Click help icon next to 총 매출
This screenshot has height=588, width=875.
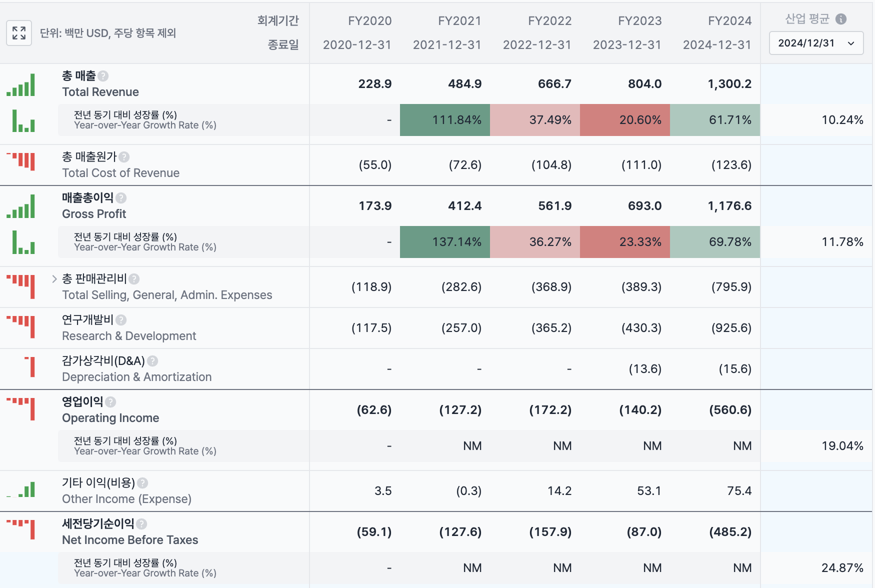coord(103,76)
